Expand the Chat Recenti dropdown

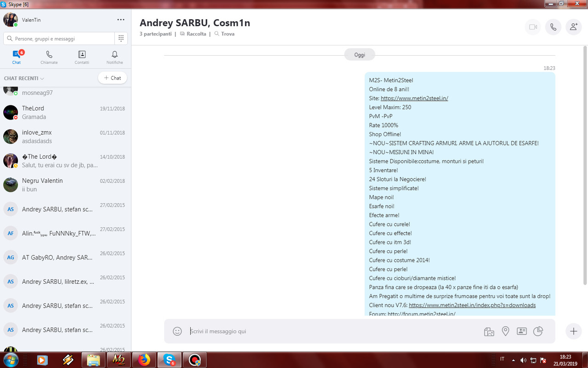pos(24,79)
